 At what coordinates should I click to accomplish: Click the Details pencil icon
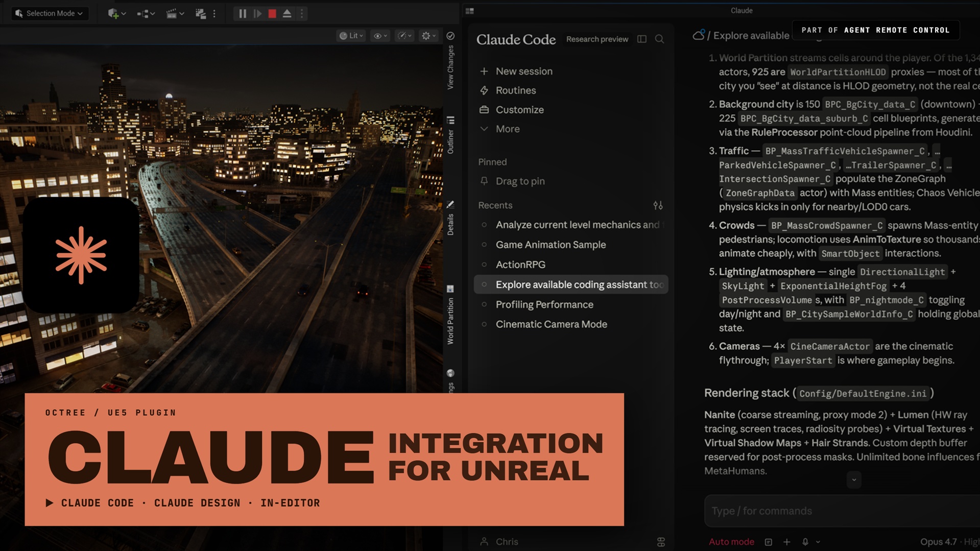(450, 205)
